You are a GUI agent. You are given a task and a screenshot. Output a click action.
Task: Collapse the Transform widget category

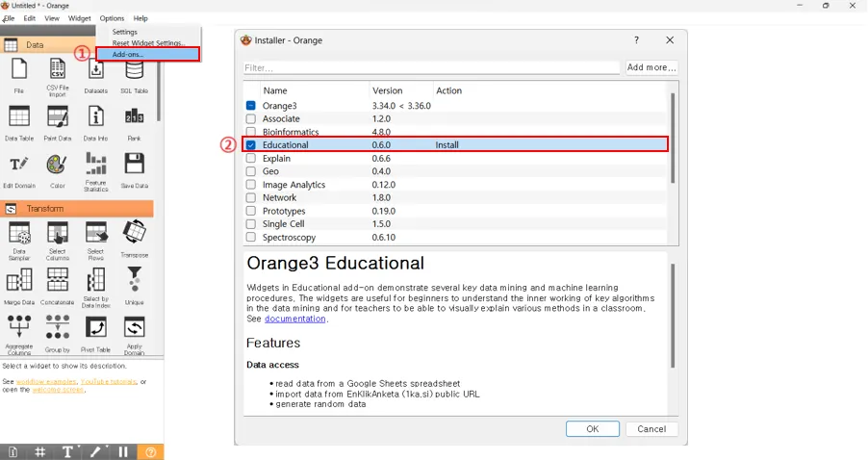(x=76, y=209)
